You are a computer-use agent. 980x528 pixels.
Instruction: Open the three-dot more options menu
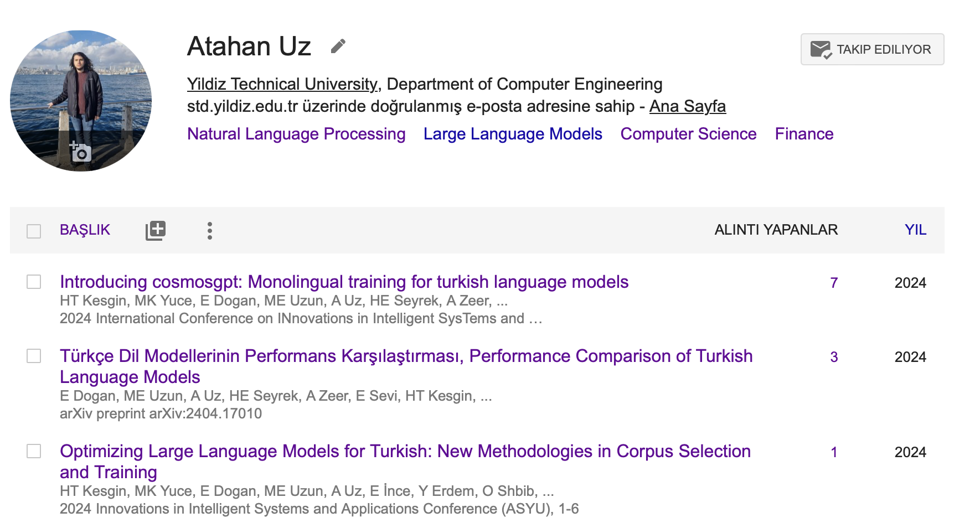coord(209,230)
